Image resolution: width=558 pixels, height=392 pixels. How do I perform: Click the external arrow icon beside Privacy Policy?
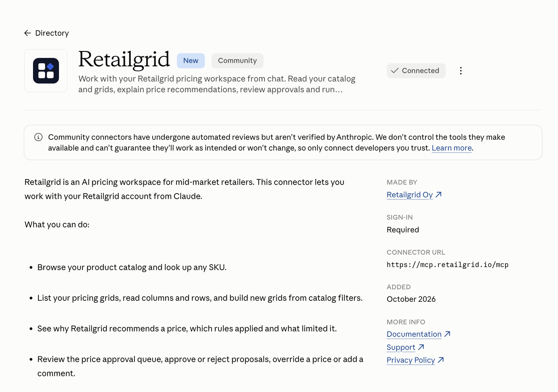441,360
